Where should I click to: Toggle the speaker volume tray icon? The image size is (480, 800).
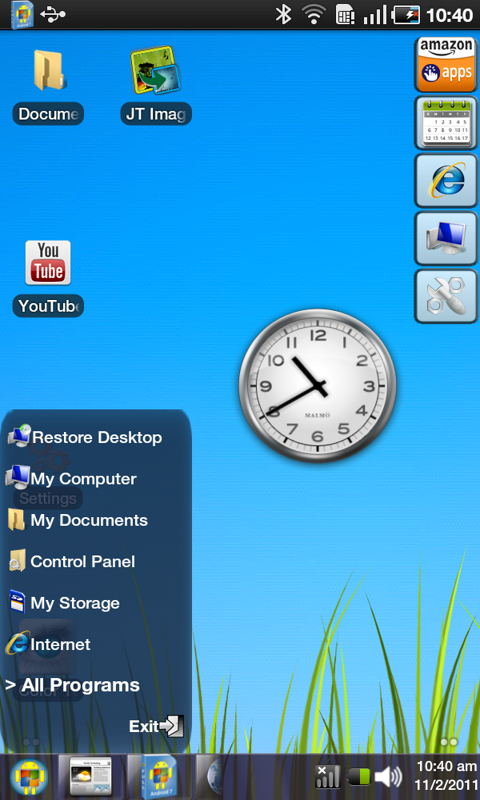click(388, 778)
